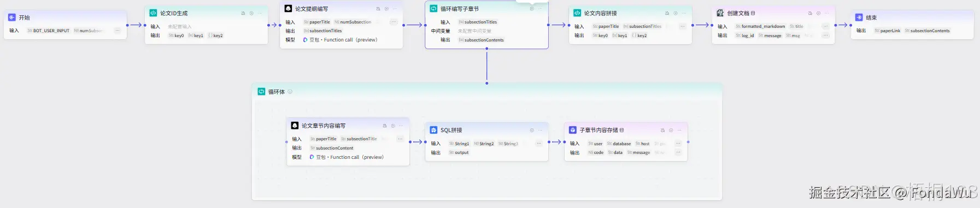Screen dimensions: 980x208
Task: Click the output port of 子章节内容存储 node
Action: pos(688,142)
